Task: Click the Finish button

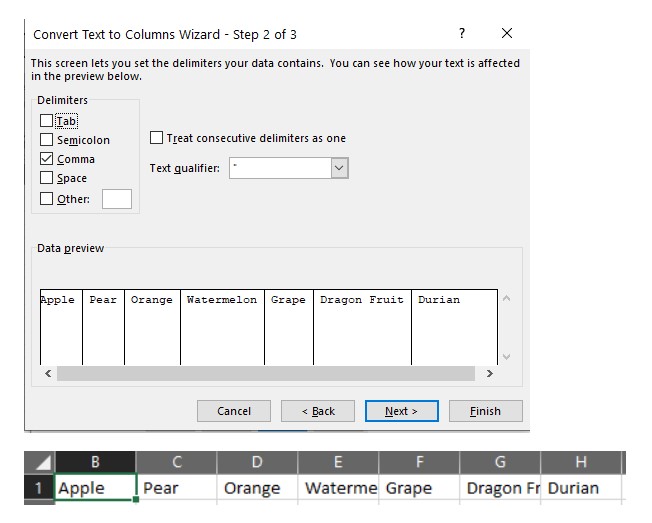Action: [486, 411]
